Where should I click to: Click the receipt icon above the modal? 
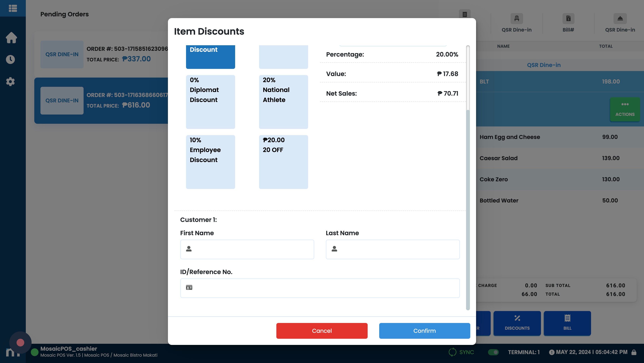465,14
